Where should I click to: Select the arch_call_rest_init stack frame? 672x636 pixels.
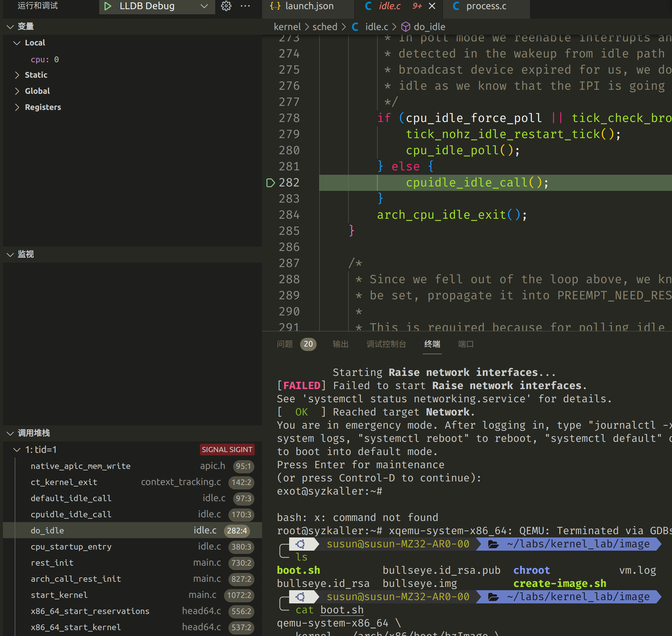click(x=133, y=579)
